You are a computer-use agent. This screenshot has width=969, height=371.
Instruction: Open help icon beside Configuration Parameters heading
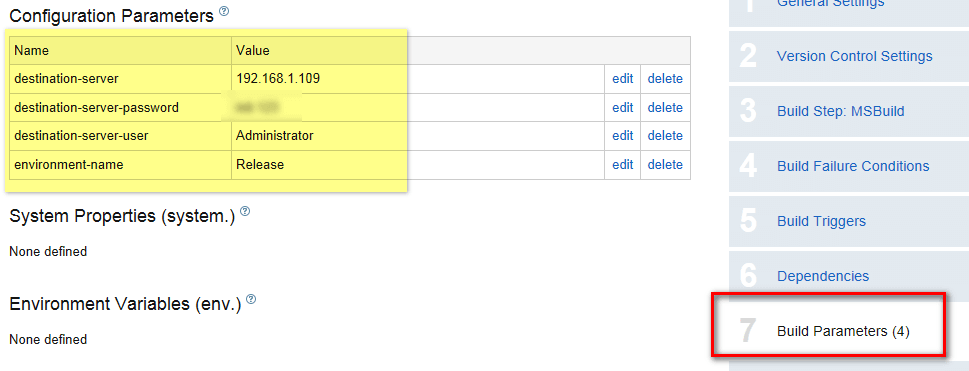224,11
